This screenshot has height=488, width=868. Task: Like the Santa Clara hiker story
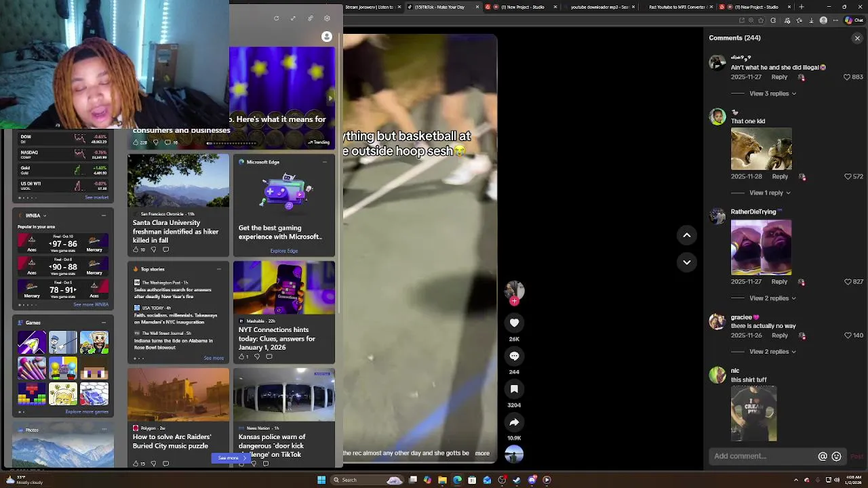tap(136, 250)
